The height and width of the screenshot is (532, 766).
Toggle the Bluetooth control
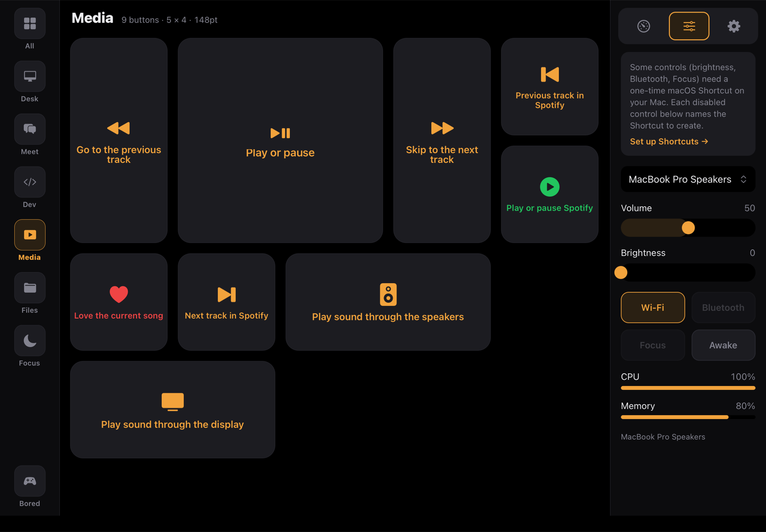coord(723,308)
